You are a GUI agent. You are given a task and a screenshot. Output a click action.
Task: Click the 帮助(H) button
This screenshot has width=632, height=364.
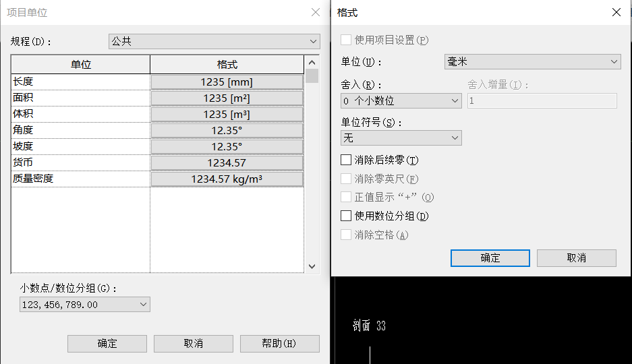tap(280, 344)
